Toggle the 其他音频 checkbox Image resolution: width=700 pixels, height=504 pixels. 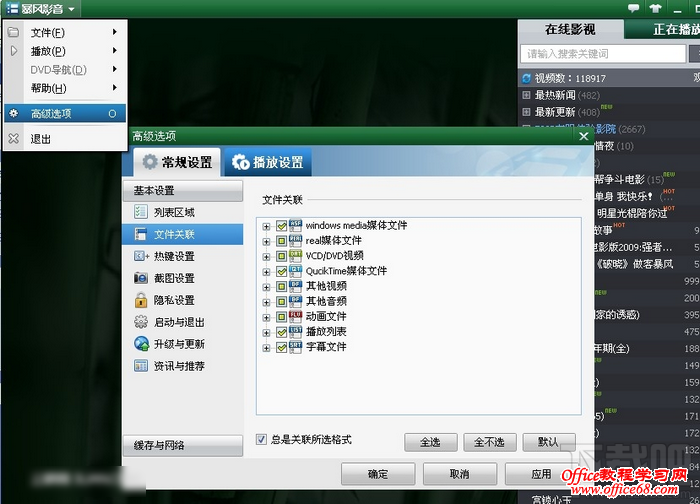(x=281, y=302)
